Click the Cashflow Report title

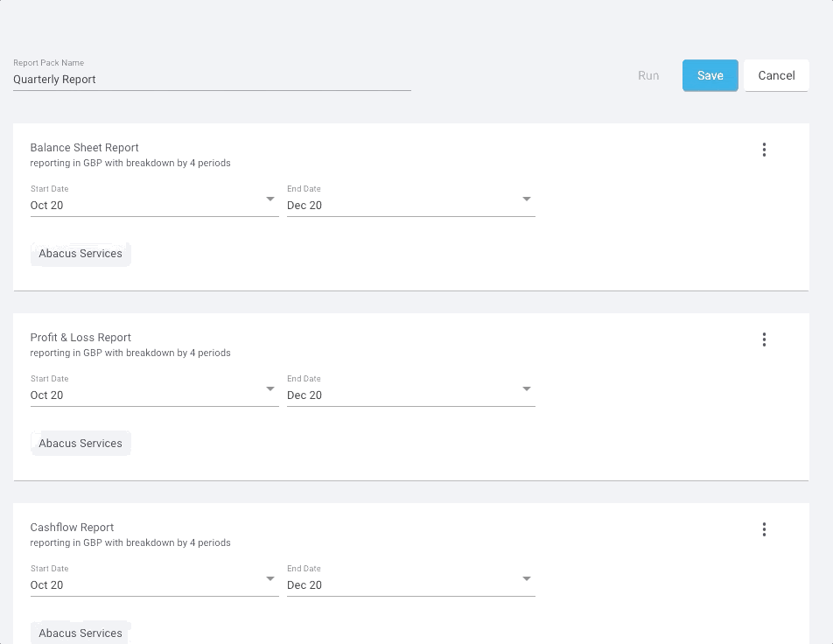(x=72, y=527)
